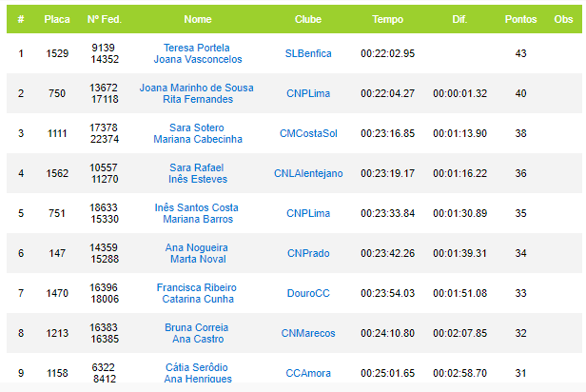Select Rita Fernandes name link

198,99
